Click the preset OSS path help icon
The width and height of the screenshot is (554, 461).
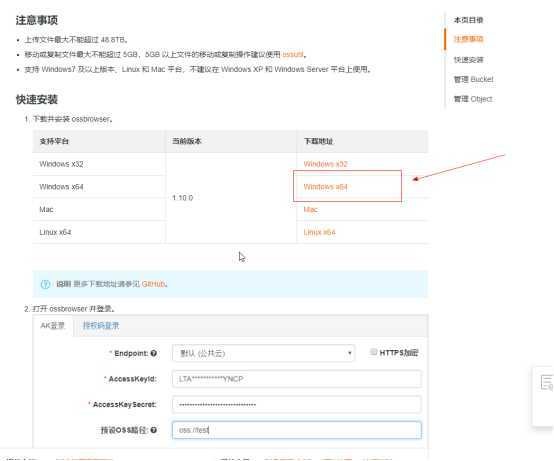[153, 430]
